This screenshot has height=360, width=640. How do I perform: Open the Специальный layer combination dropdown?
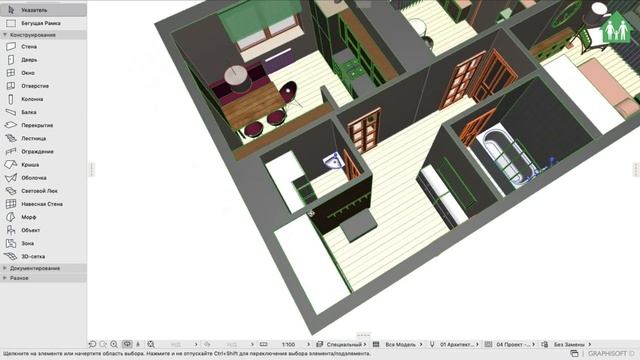(x=346, y=344)
